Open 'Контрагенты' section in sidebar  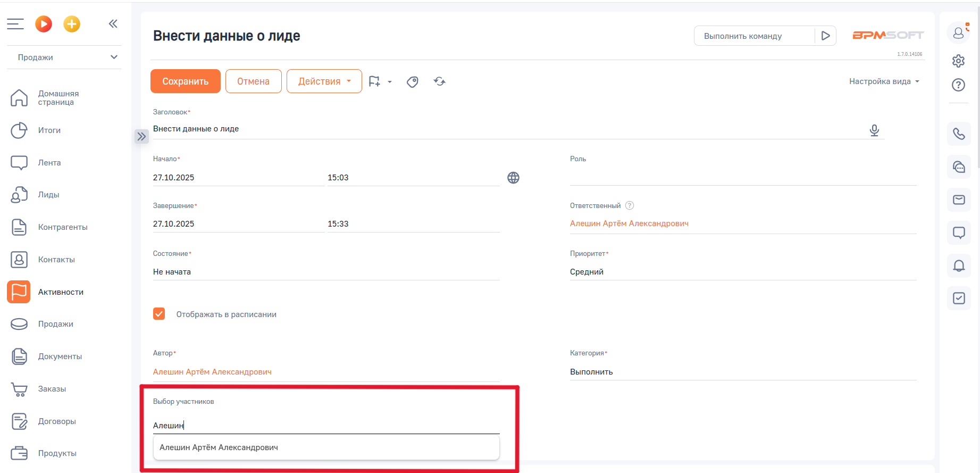tap(62, 227)
